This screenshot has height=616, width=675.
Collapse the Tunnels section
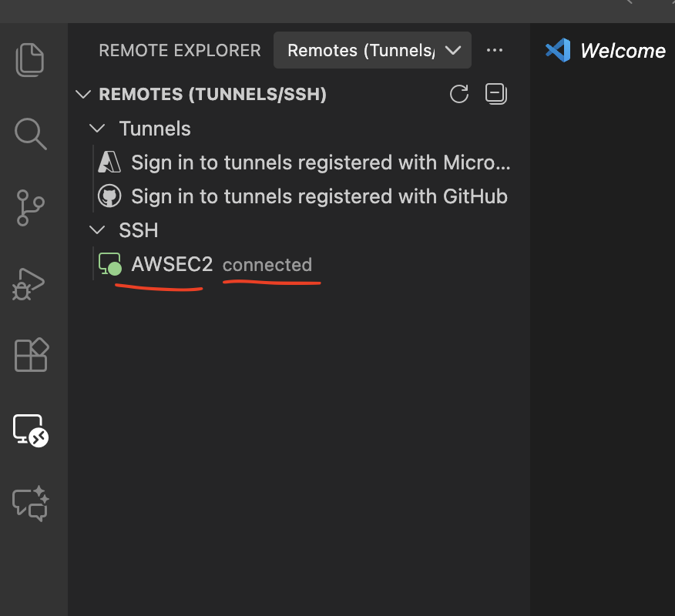96,129
